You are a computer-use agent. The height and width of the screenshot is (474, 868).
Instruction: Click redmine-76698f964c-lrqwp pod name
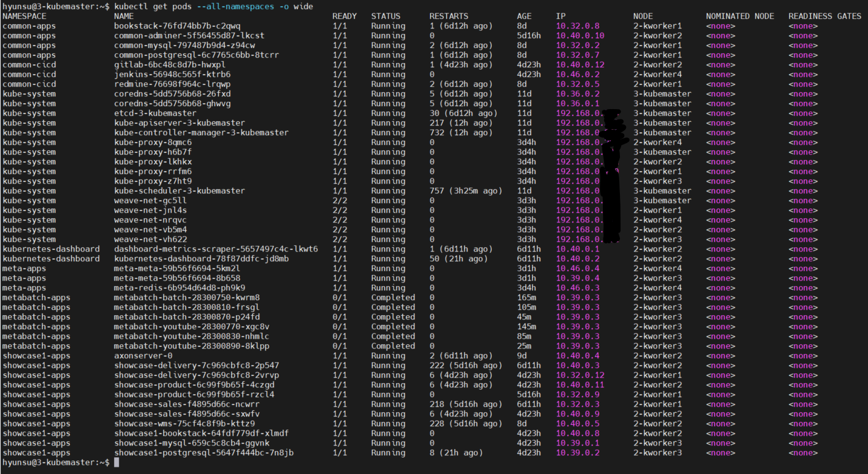(172, 84)
